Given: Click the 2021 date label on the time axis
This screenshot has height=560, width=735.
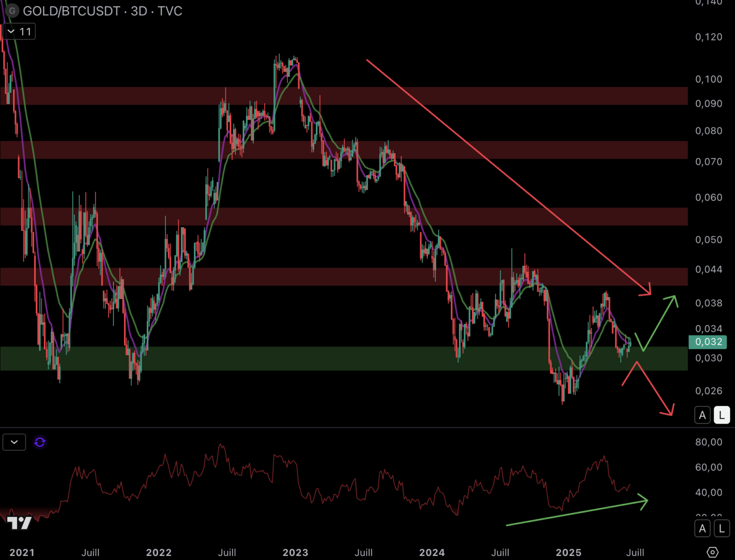Looking at the screenshot, I should click(22, 553).
